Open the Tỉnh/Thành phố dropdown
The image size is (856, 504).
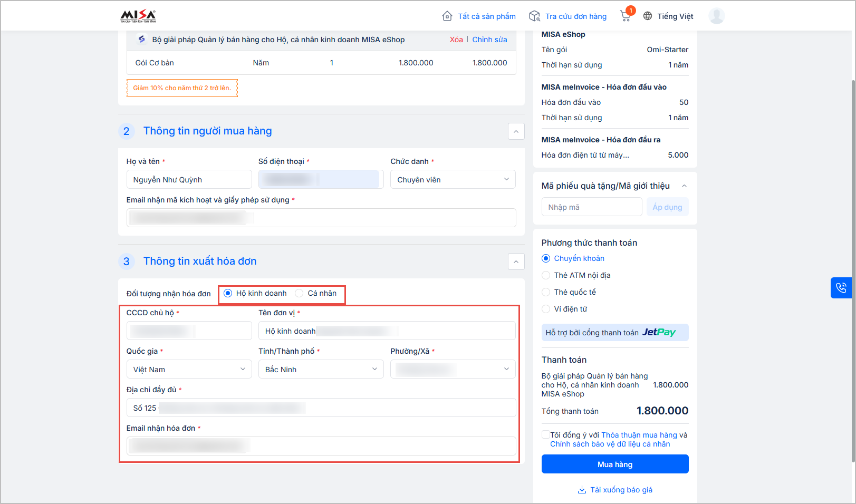point(321,370)
